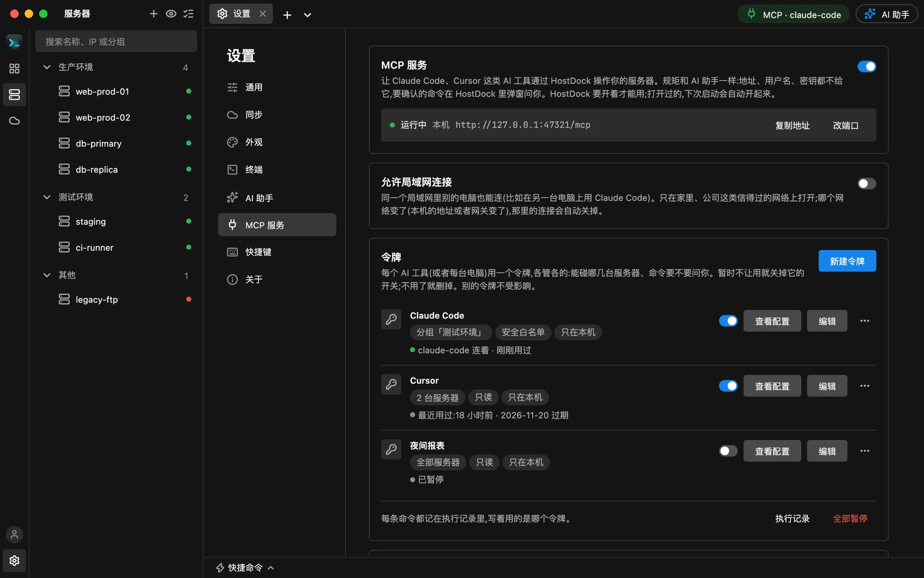
Task: Enable the 夜间报表 token switch
Action: tap(728, 451)
